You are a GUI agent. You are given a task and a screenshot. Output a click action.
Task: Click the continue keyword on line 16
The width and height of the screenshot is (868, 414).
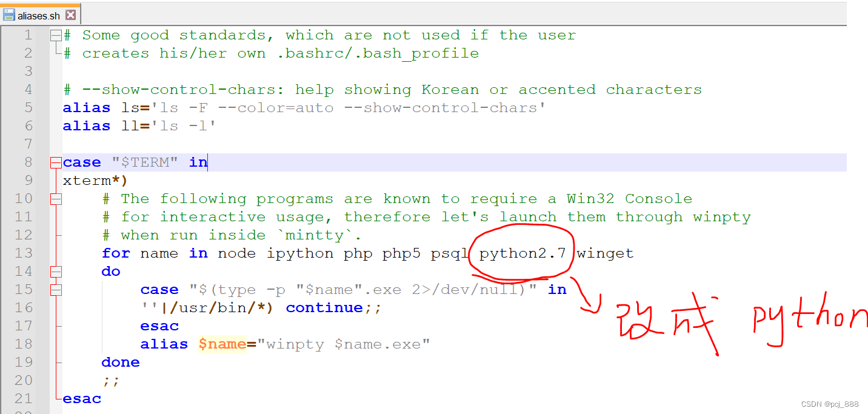pyautogui.click(x=324, y=308)
